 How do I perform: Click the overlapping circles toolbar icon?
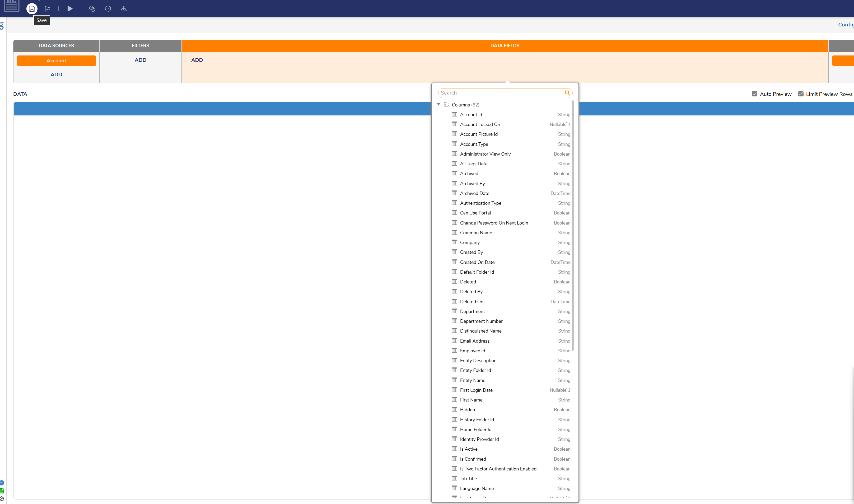(x=92, y=9)
